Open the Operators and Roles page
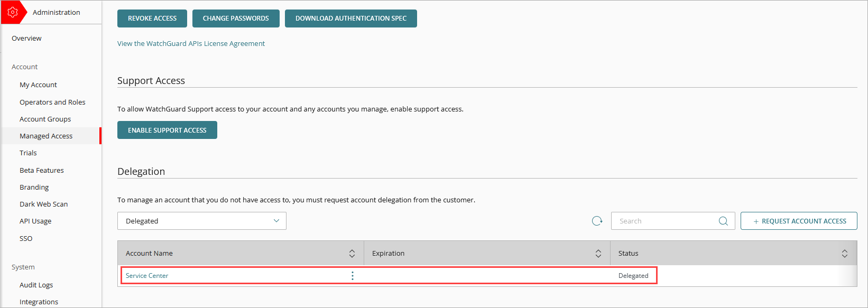The width and height of the screenshot is (868, 308). pos(52,102)
